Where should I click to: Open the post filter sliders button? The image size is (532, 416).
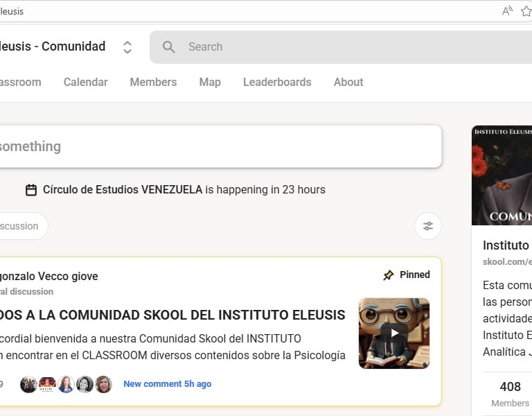pos(428,226)
